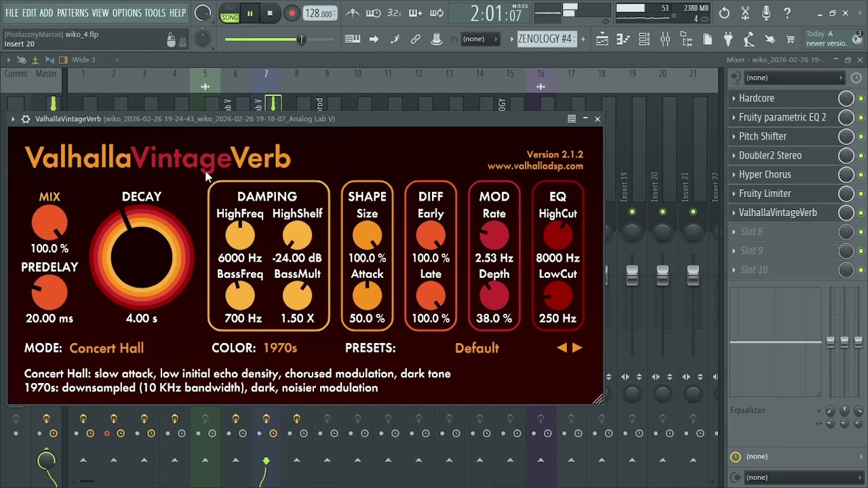Expand the Hardcore effect slot menu

(x=734, y=98)
